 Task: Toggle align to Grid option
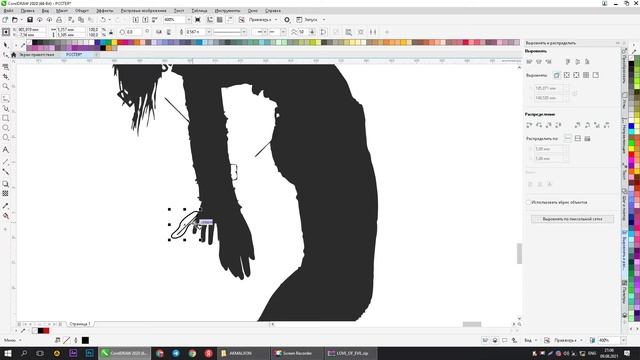(x=586, y=75)
